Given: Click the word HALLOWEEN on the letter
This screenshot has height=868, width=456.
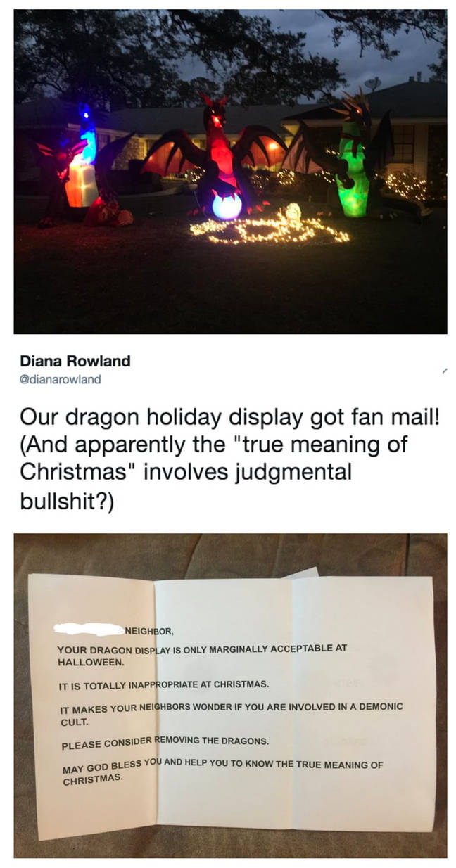Looking at the screenshot, I should point(91,662).
